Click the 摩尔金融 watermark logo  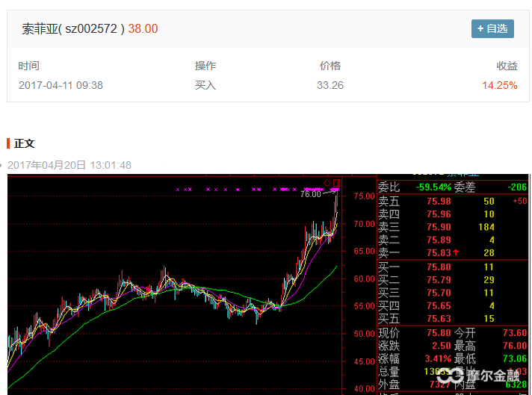tap(480, 378)
